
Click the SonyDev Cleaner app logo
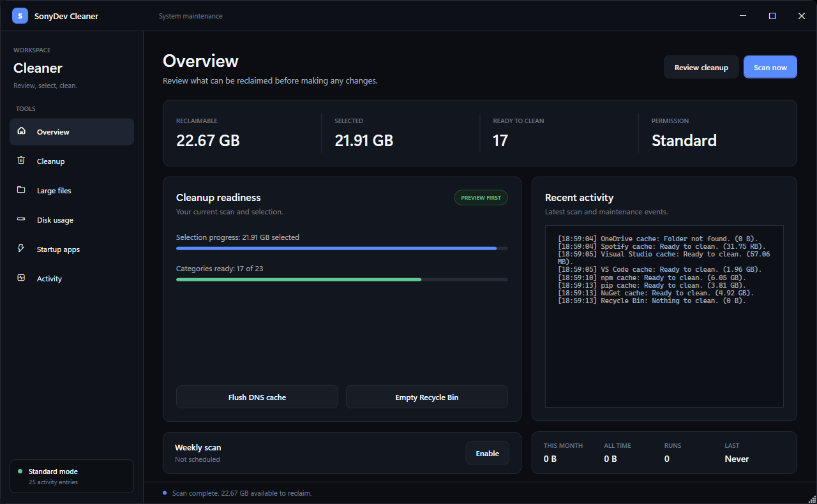20,16
